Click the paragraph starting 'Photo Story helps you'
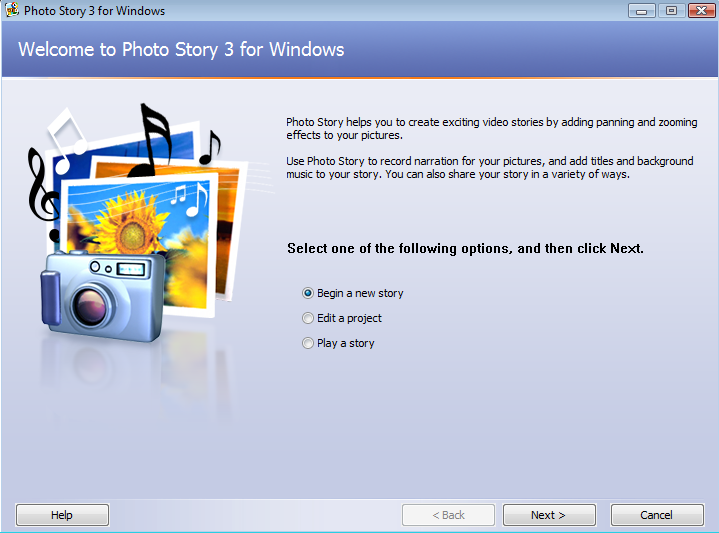 (492, 128)
